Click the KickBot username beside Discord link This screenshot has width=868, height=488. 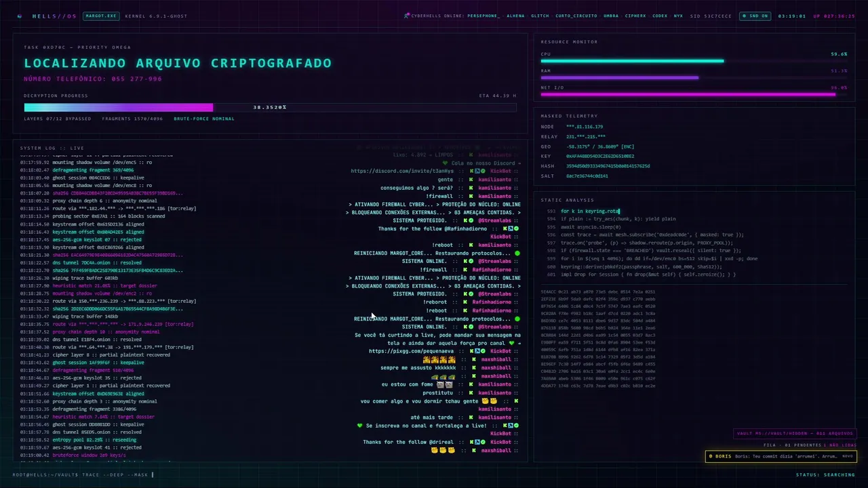[x=500, y=171]
